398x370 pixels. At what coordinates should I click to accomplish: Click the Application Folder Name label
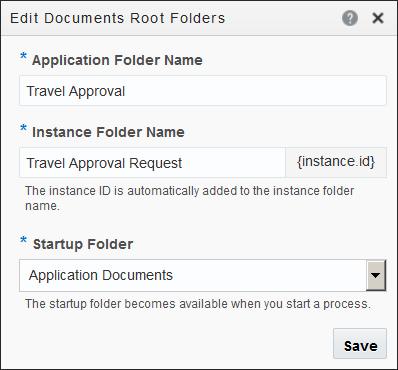[117, 60]
